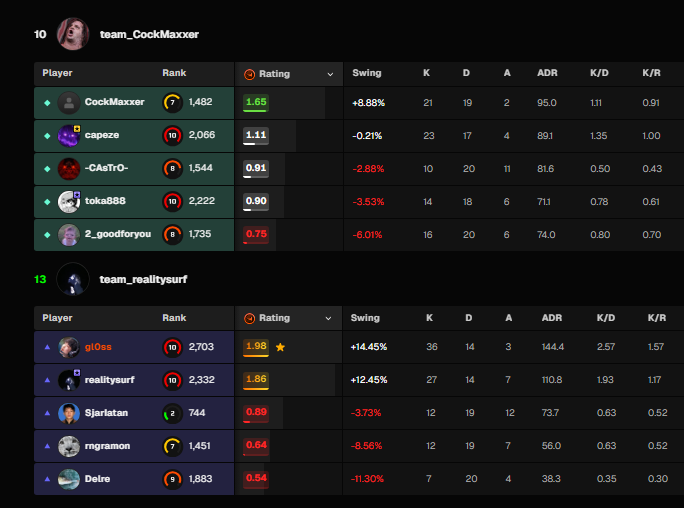This screenshot has height=508, width=684.
Task: Click Delre's level 9 rank badge
Action: tap(172, 479)
